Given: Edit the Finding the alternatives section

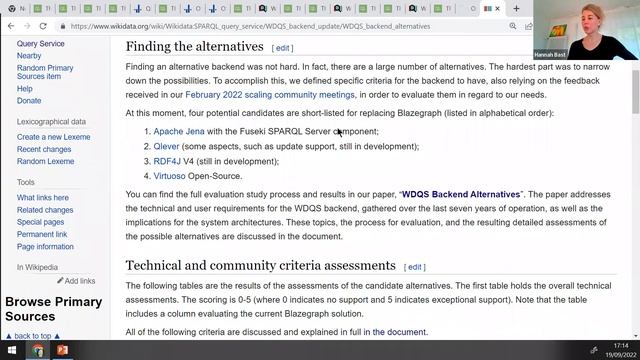Looking at the screenshot, I should tap(282, 48).
